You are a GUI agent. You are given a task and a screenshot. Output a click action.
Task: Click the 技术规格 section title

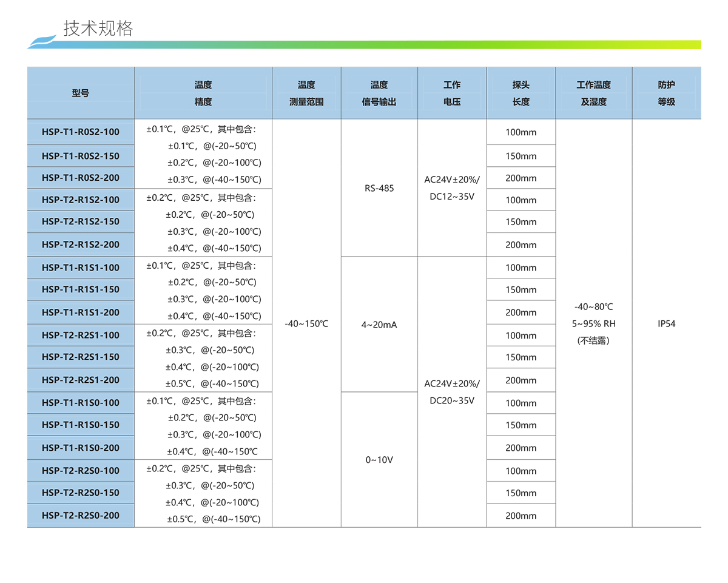pos(98,28)
